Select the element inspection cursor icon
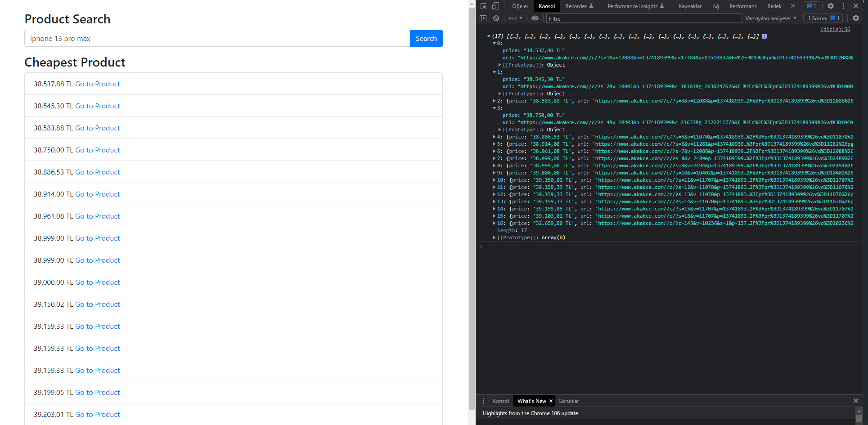Screen dimensions: 868x425 pos(483,6)
